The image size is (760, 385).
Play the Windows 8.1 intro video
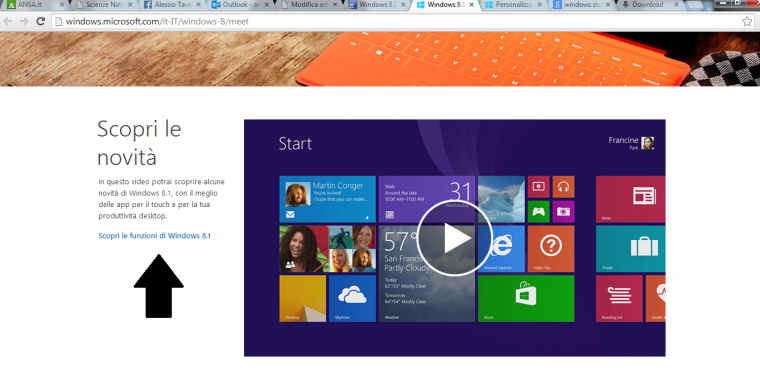pyautogui.click(x=454, y=238)
